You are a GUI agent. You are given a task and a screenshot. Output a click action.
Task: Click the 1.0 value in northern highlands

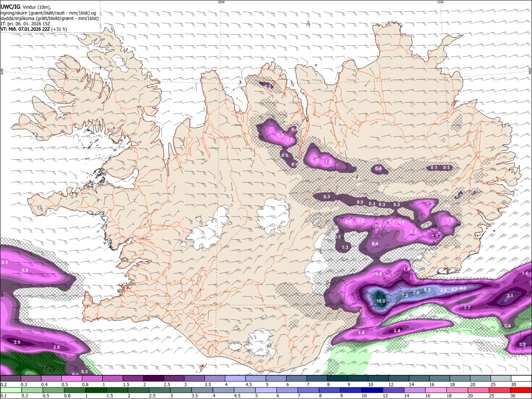328,162
